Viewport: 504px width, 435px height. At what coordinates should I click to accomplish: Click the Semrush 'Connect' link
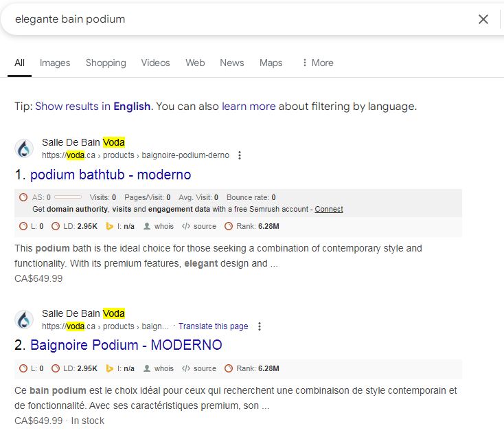click(329, 209)
